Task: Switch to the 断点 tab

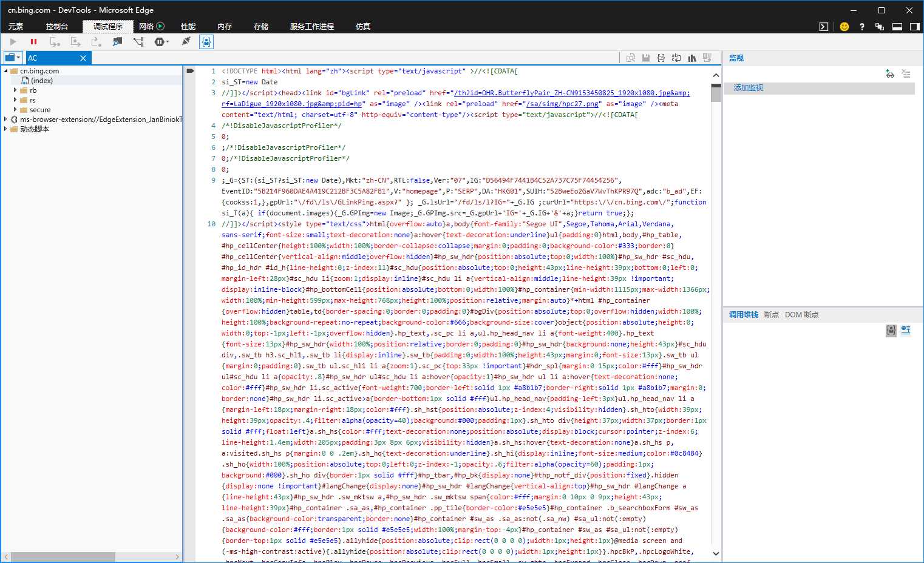Action: tap(772, 314)
